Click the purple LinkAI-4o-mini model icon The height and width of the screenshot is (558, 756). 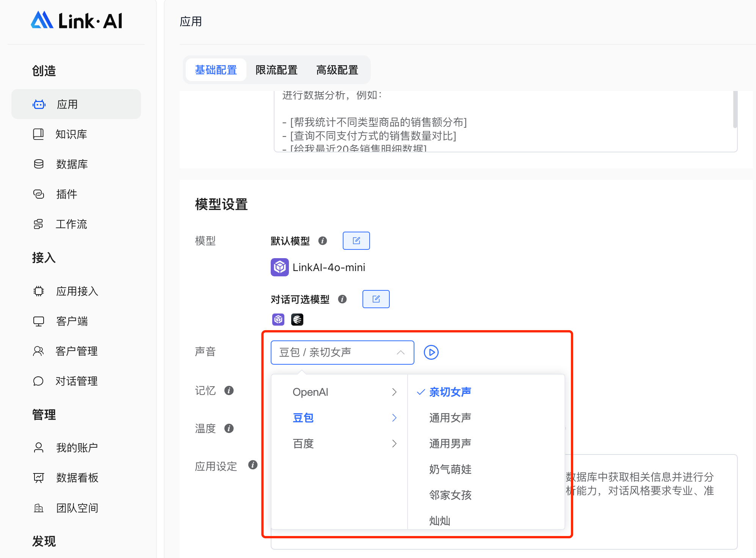(x=280, y=267)
